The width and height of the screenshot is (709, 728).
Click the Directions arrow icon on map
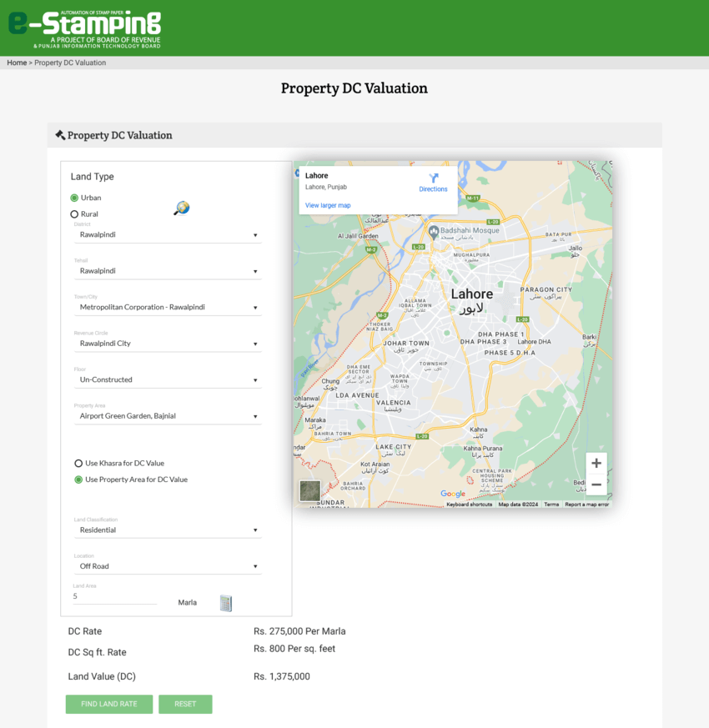[x=434, y=178]
